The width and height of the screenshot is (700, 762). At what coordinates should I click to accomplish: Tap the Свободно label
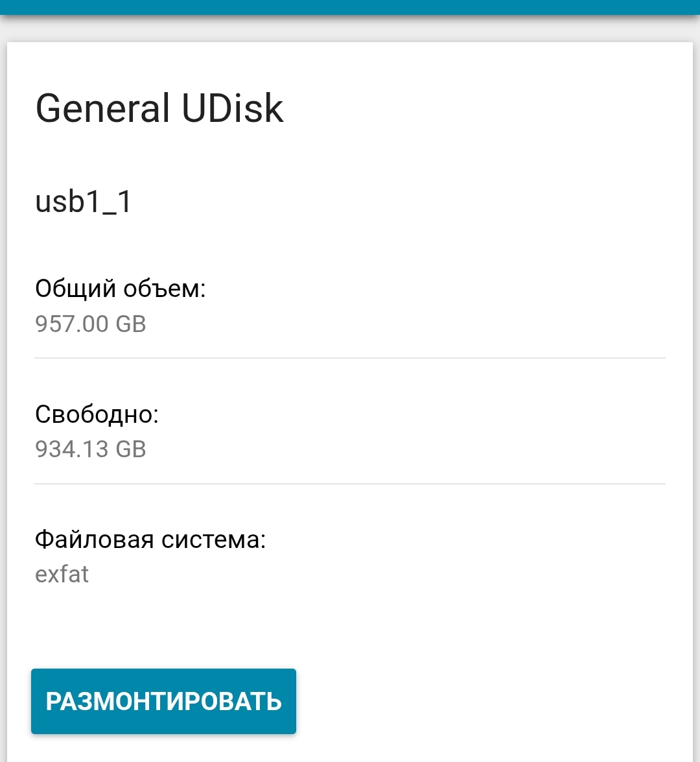tap(99, 413)
